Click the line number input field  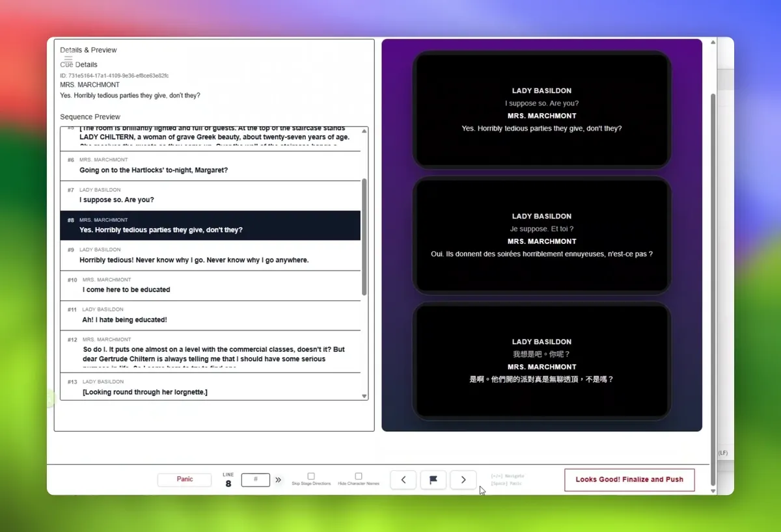[x=256, y=480]
